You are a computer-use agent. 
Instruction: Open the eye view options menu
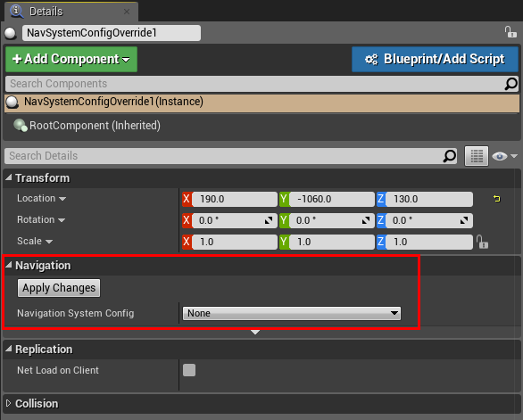[x=503, y=156]
